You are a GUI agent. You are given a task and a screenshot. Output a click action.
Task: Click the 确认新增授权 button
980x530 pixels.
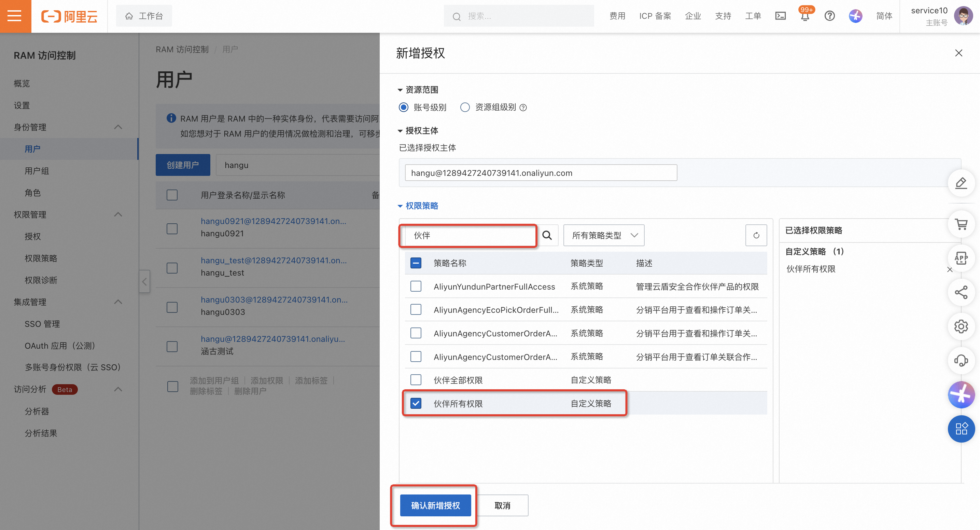435,505
